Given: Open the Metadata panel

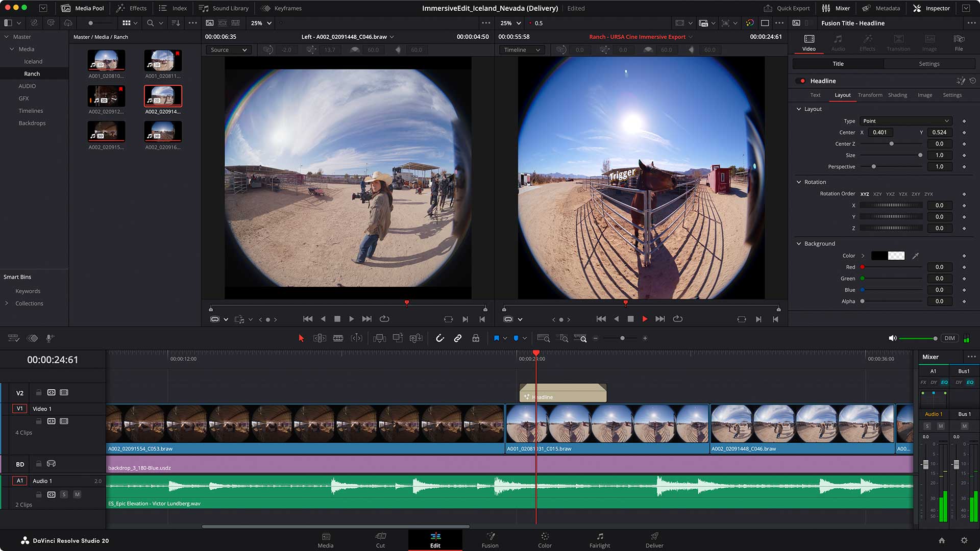Looking at the screenshot, I should 881,8.
